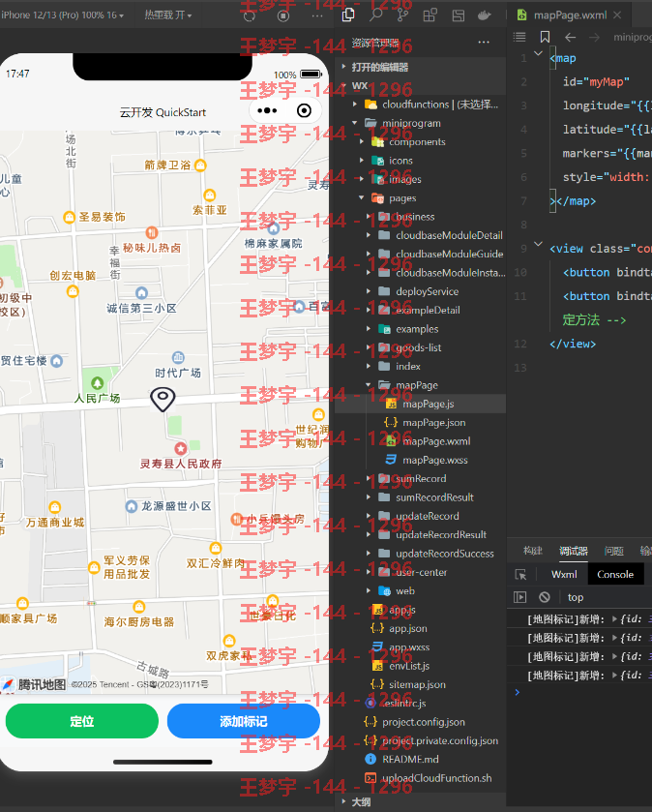Image resolution: width=652 pixels, height=812 pixels.
Task: Click the console input prompt arrow
Action: (517, 692)
